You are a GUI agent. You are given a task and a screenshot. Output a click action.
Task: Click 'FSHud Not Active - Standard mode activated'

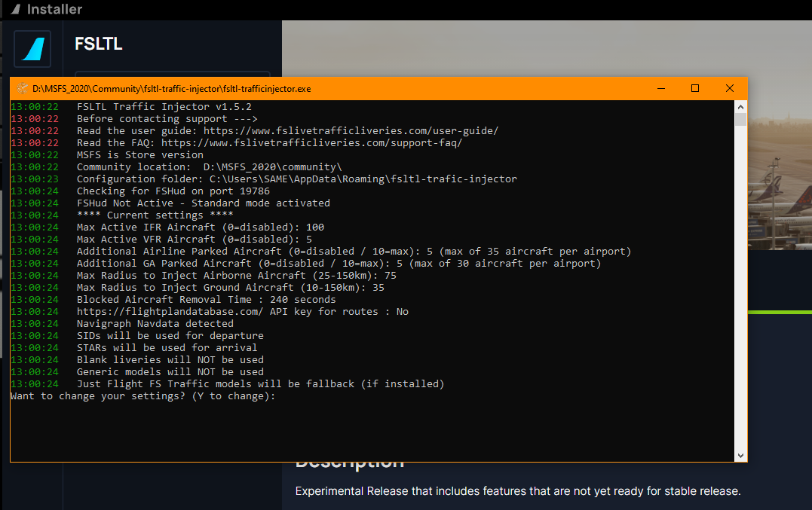(203, 203)
